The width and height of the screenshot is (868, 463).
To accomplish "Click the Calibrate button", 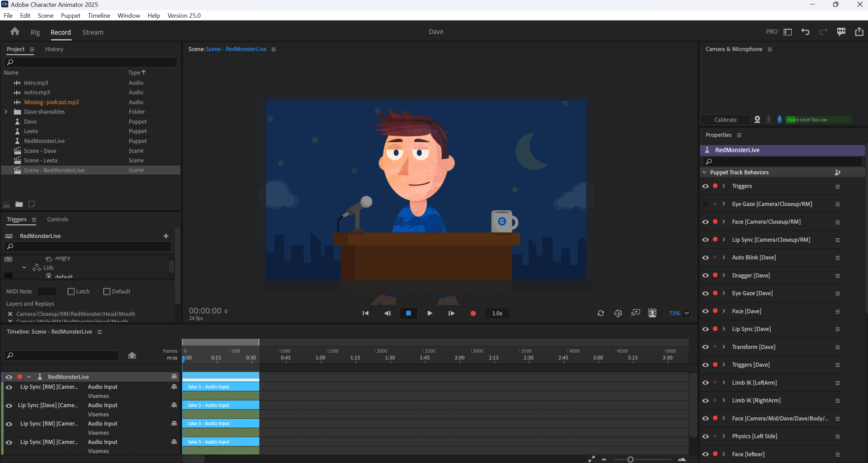I will (725, 120).
